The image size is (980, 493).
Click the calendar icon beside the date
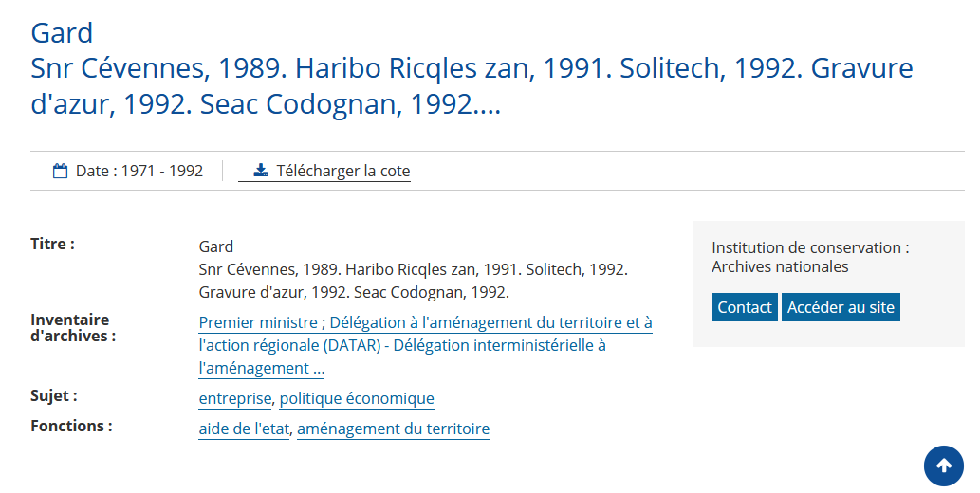coord(60,171)
